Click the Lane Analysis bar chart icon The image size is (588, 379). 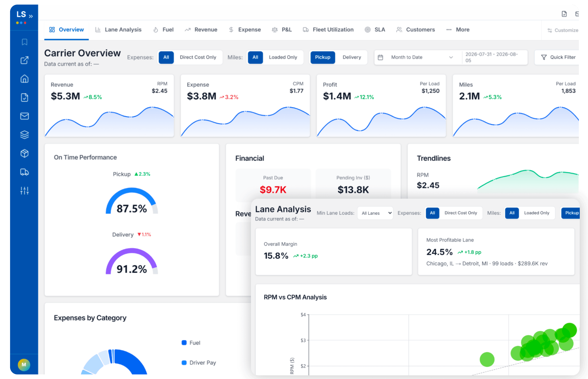point(98,30)
